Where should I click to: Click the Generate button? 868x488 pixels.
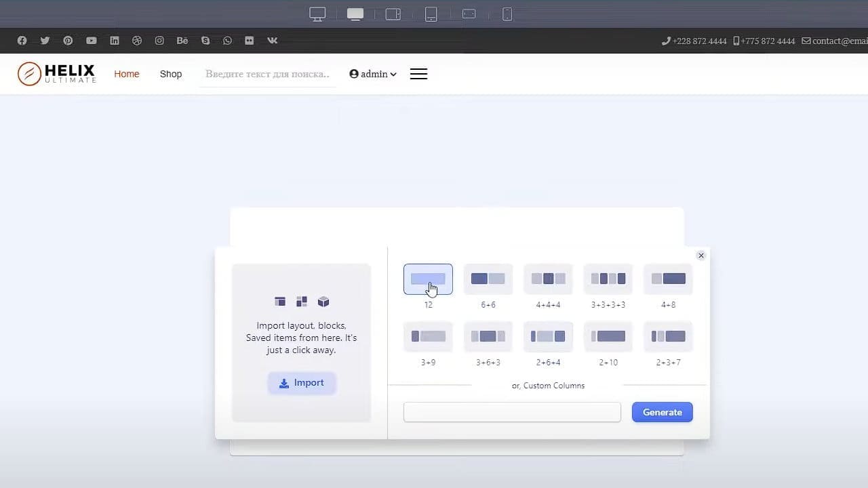[x=663, y=412]
